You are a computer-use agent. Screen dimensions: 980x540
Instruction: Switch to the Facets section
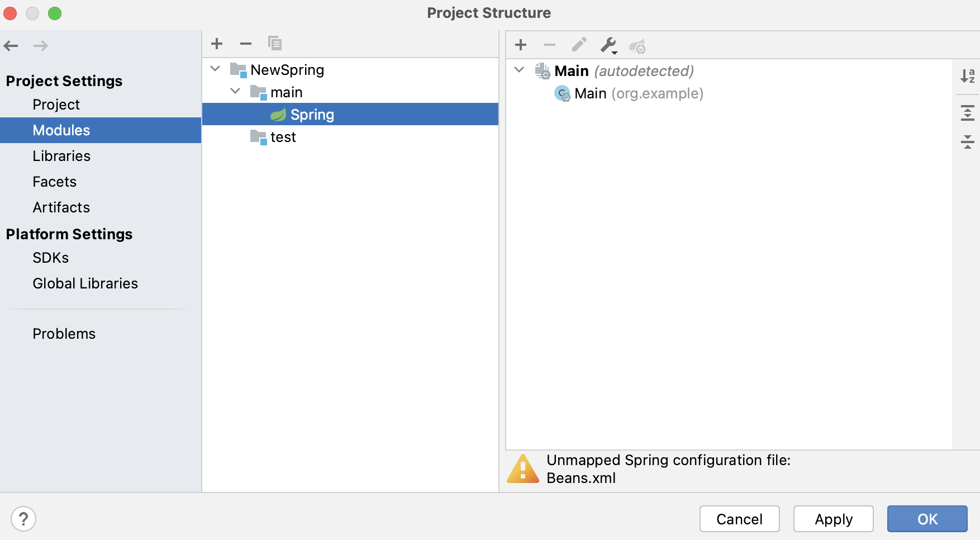[54, 182]
